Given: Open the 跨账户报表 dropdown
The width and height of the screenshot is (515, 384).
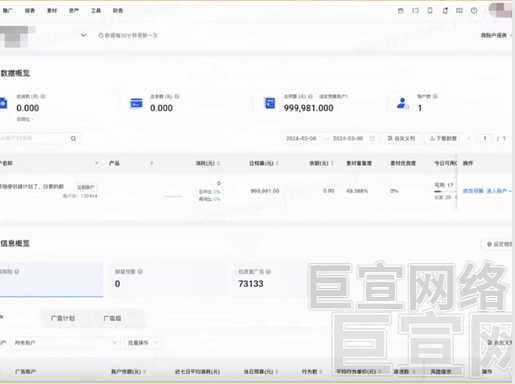Looking at the screenshot, I should (496, 35).
